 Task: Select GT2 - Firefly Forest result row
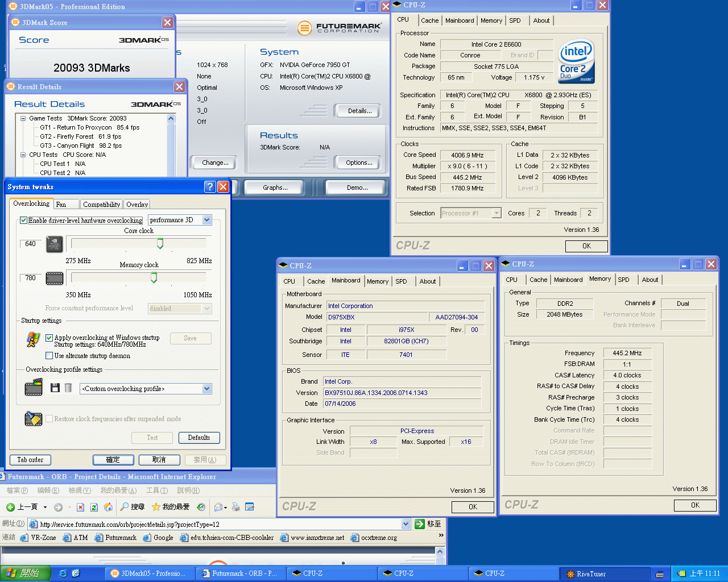coord(80,136)
